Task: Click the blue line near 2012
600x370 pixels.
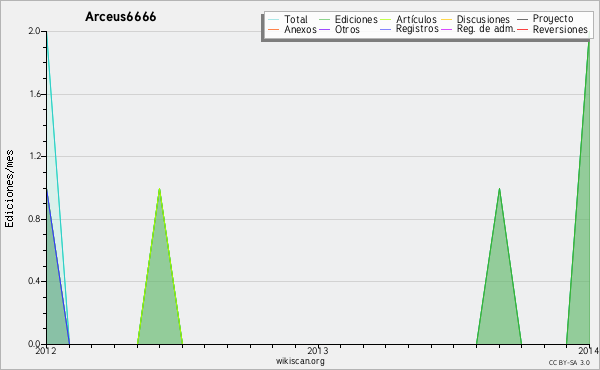Action: point(58,267)
